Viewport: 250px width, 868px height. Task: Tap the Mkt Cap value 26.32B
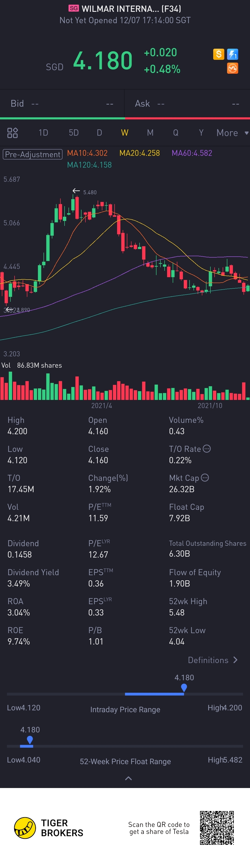point(181,489)
